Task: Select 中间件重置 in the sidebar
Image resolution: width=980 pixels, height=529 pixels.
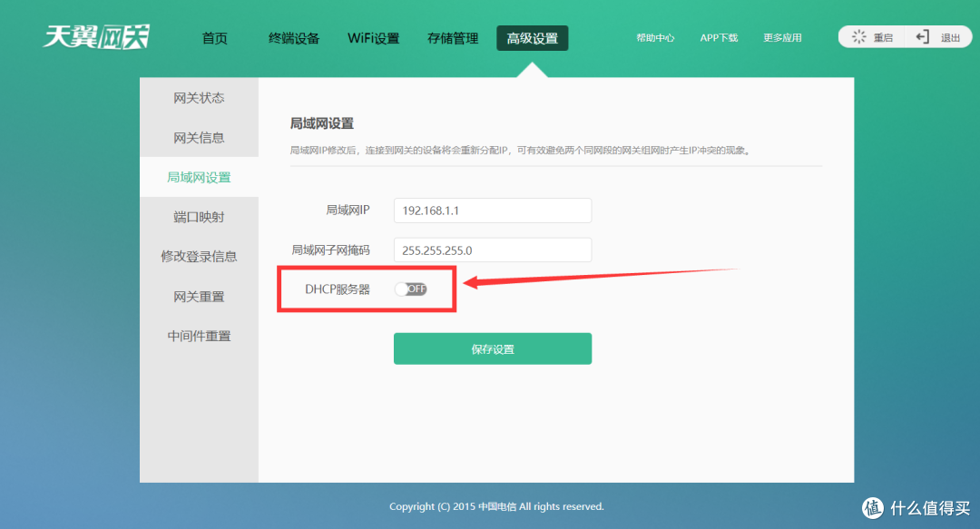Action: click(199, 336)
